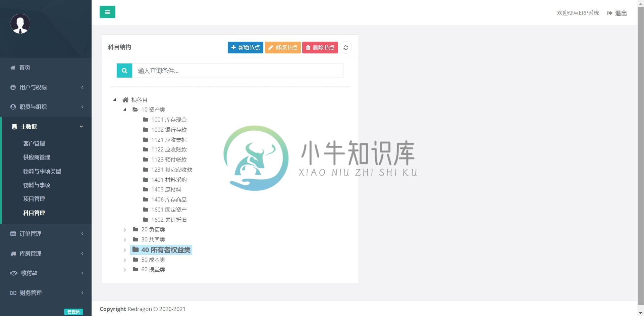Click the 新增节点 button

click(246, 47)
